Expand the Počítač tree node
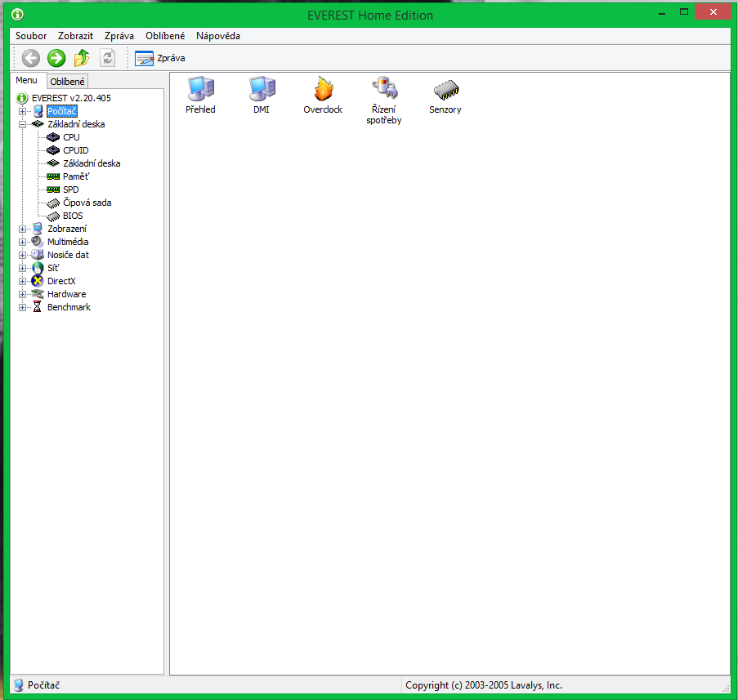 pos(22,111)
